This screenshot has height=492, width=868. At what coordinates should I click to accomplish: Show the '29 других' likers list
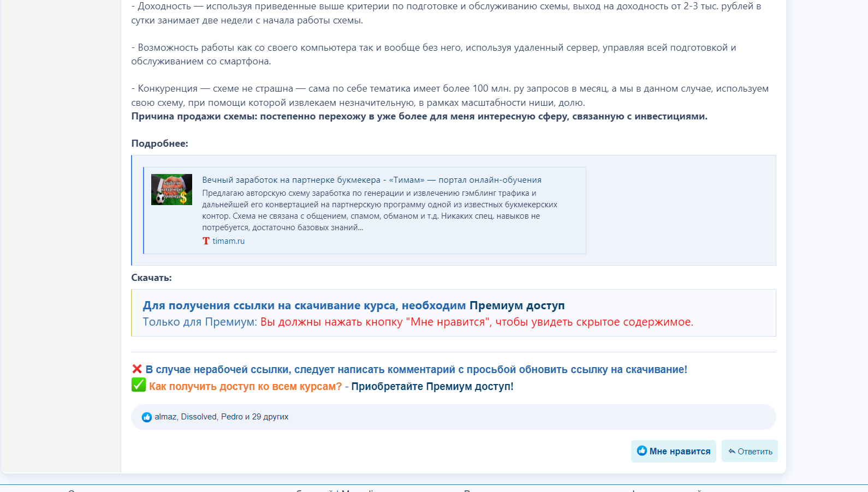(x=270, y=417)
